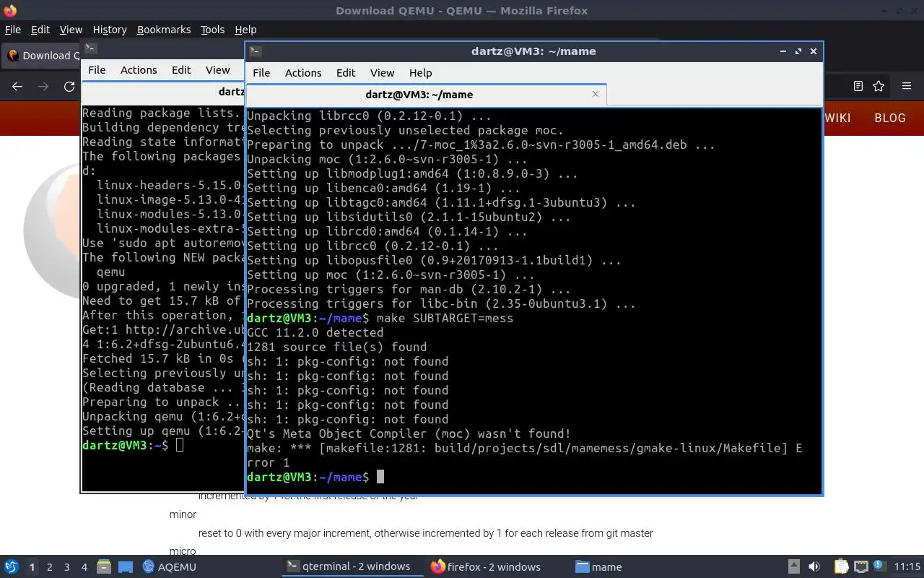Click the removable media eject tray icon
The width and height of the screenshot is (924, 578).
pyautogui.click(x=793, y=566)
